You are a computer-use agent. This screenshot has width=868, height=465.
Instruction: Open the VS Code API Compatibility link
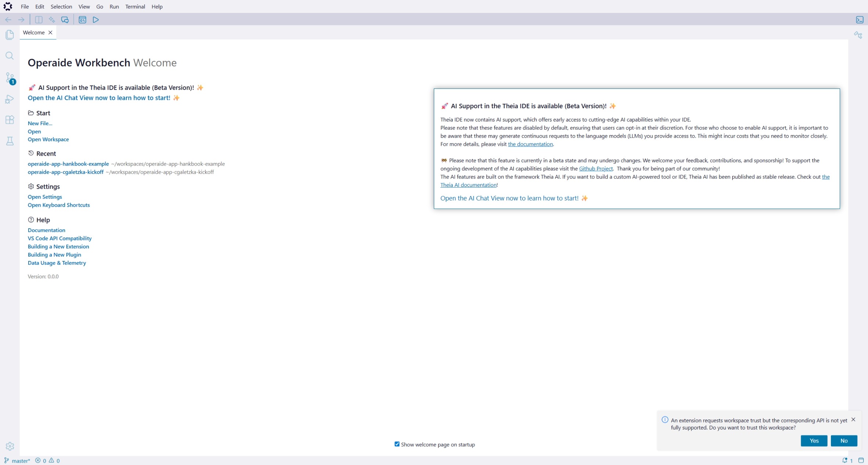pos(60,239)
